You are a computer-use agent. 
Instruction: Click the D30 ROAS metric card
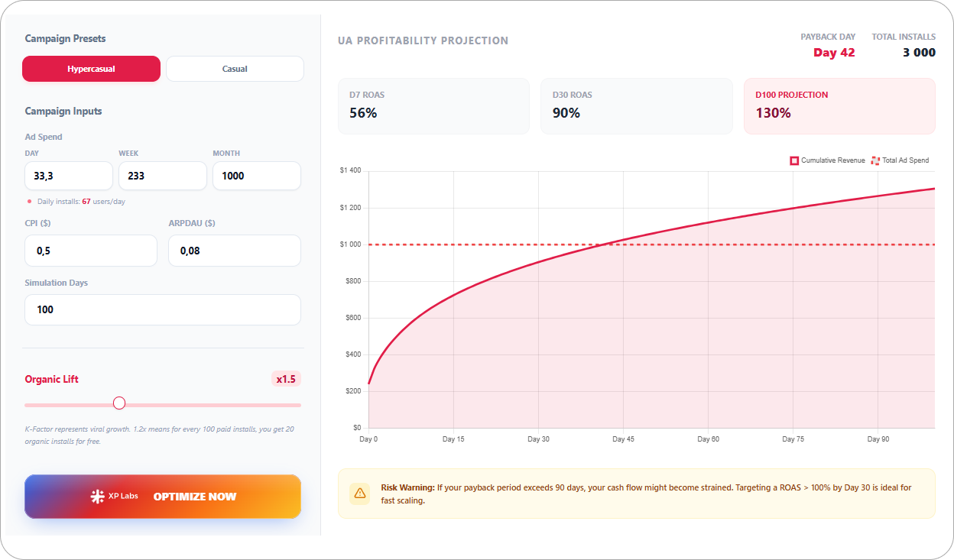click(636, 105)
